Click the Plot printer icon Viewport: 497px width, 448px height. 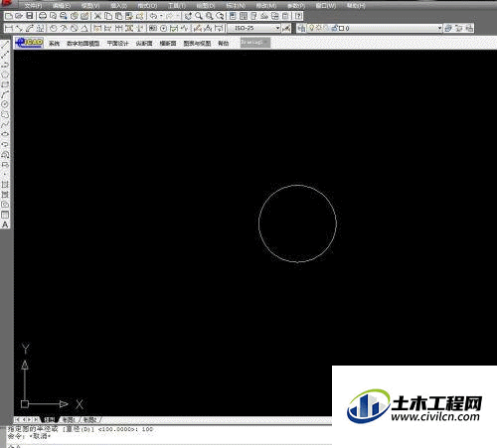tap(43, 16)
